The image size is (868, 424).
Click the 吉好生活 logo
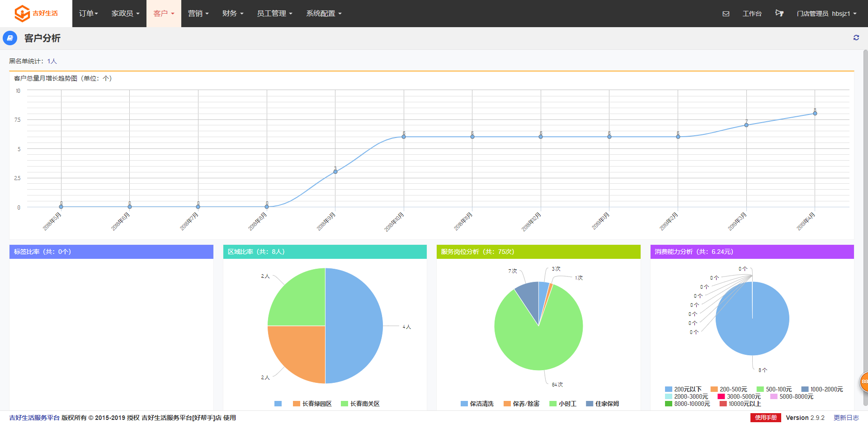point(36,14)
